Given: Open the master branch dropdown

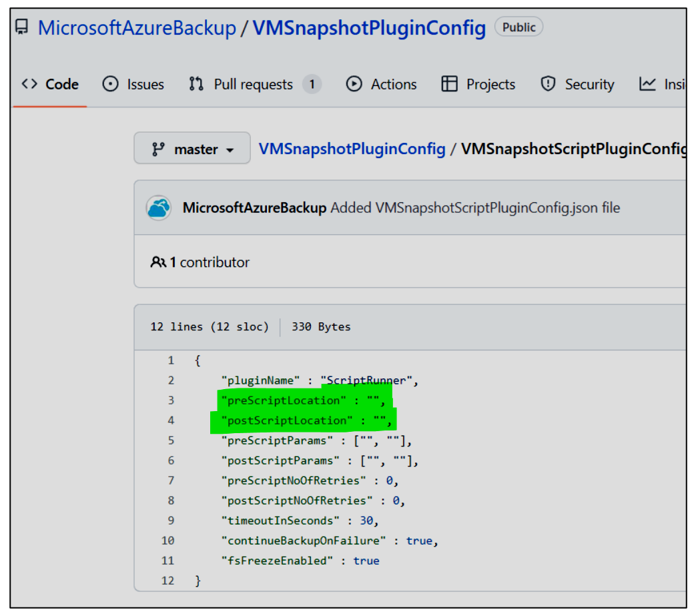Looking at the screenshot, I should tap(192, 148).
